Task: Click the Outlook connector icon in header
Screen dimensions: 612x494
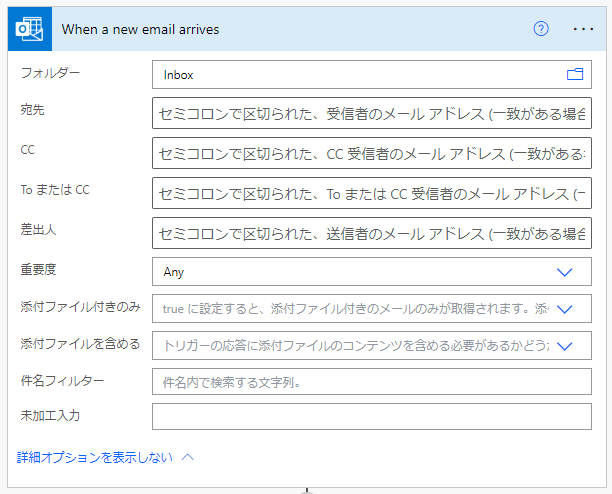Action: point(27,29)
